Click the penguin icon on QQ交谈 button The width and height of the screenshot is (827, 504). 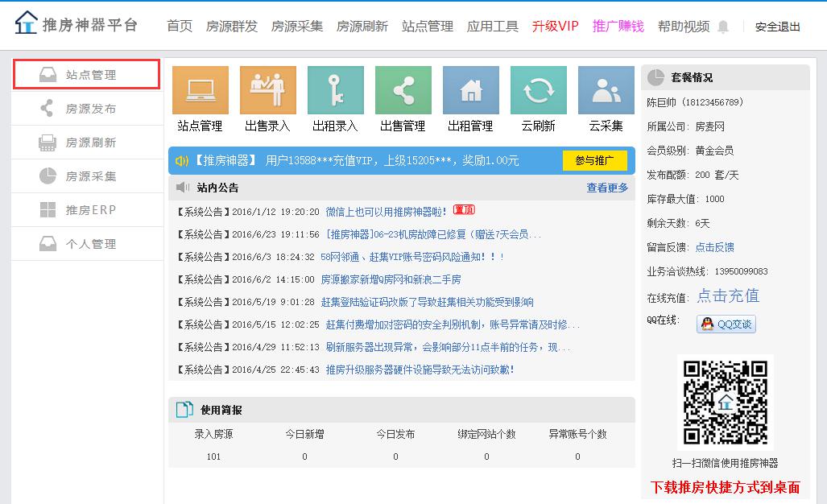point(707,324)
